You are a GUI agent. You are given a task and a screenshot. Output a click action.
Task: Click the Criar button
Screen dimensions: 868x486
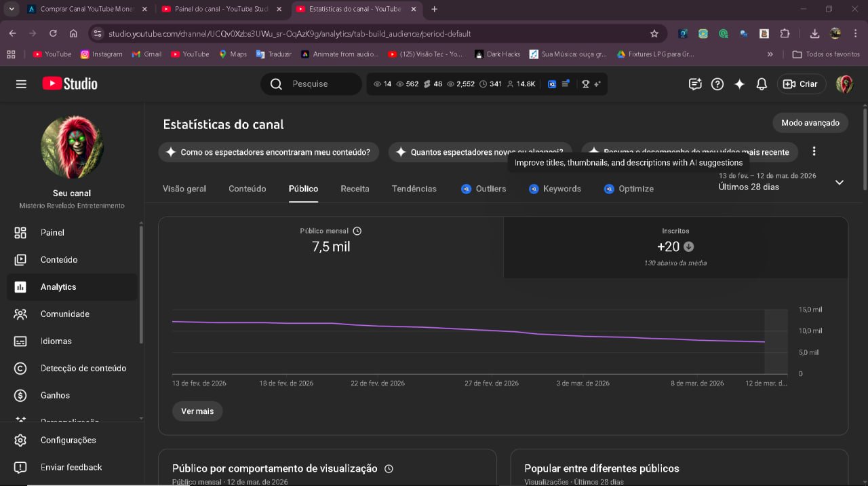point(801,84)
